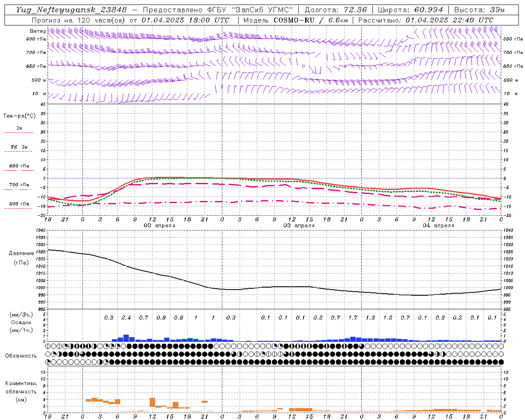The width and height of the screenshot is (525, 420).
Task: Click the Ветер wind panel label
Action: tap(38, 31)
